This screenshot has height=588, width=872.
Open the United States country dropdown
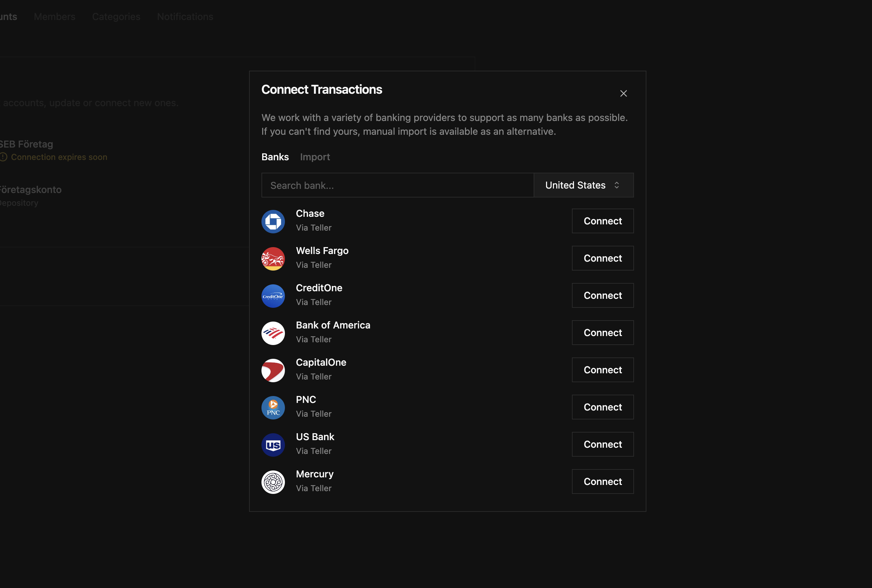583,185
